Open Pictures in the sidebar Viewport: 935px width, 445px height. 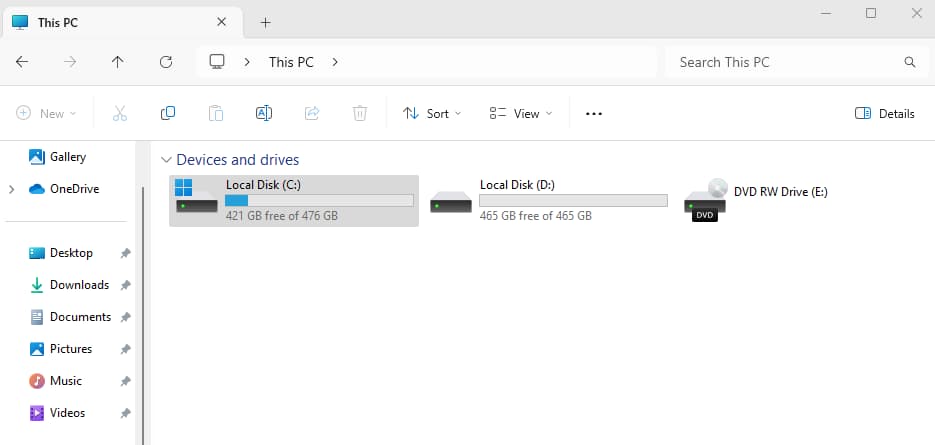click(61, 349)
